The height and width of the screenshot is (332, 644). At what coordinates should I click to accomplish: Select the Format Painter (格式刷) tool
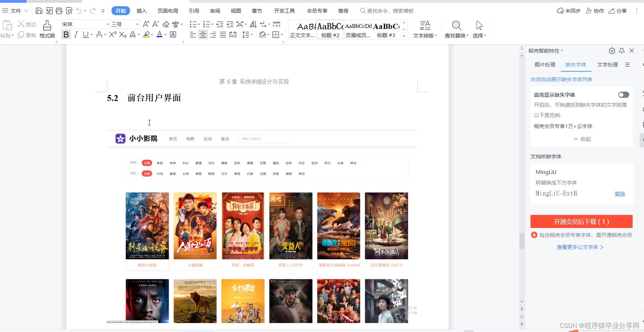(47, 29)
